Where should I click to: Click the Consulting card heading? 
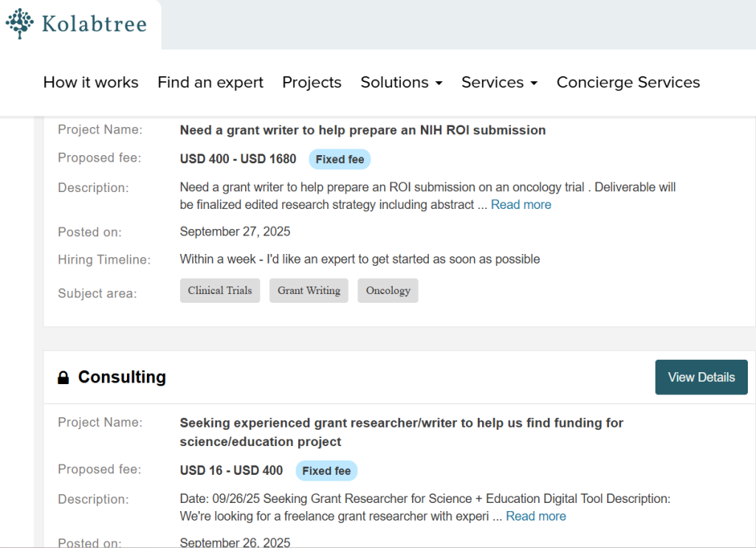(x=122, y=377)
